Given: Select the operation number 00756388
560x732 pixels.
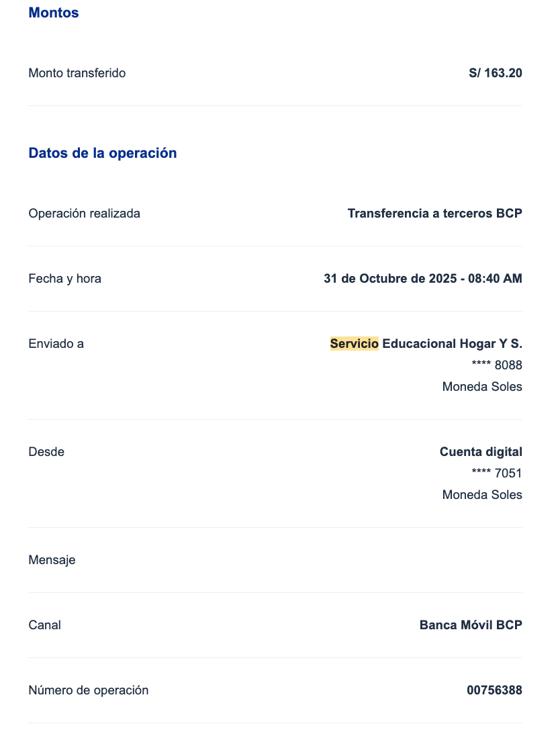Looking at the screenshot, I should click(494, 690).
